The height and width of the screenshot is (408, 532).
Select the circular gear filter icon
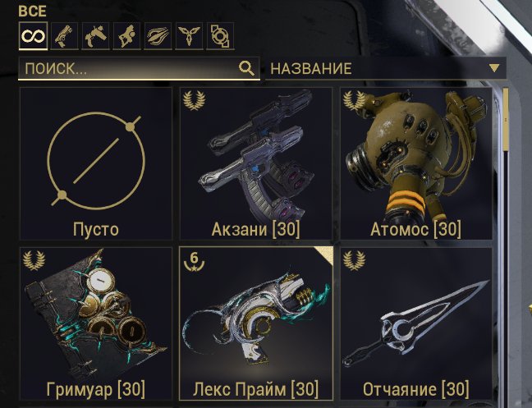click(x=220, y=36)
